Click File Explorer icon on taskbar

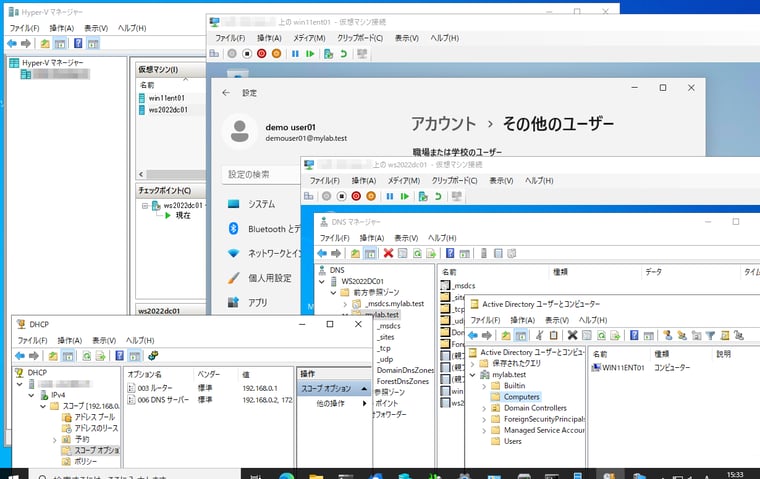pyautogui.click(x=316, y=476)
